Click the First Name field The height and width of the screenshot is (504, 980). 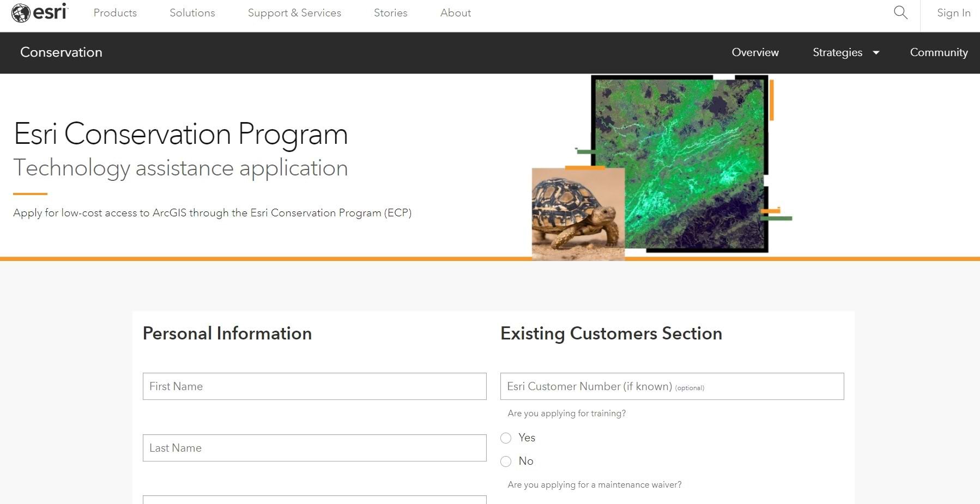[314, 386]
